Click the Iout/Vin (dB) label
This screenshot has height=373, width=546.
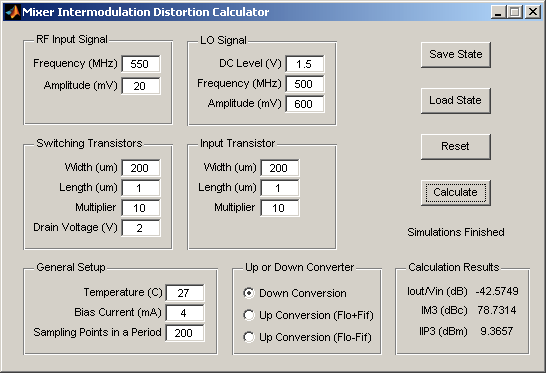tap(437, 291)
